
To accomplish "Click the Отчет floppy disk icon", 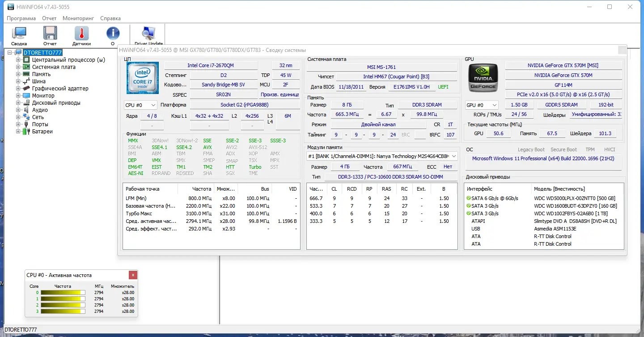I will tap(50, 35).
